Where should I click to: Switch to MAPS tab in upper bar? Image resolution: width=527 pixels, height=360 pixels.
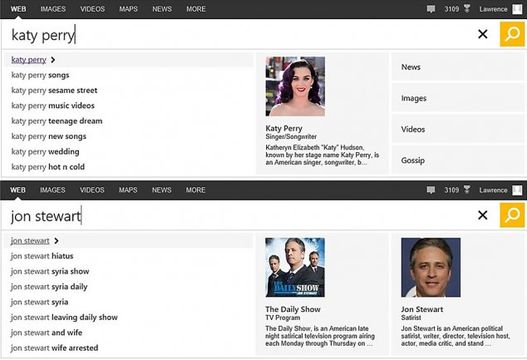click(x=128, y=9)
